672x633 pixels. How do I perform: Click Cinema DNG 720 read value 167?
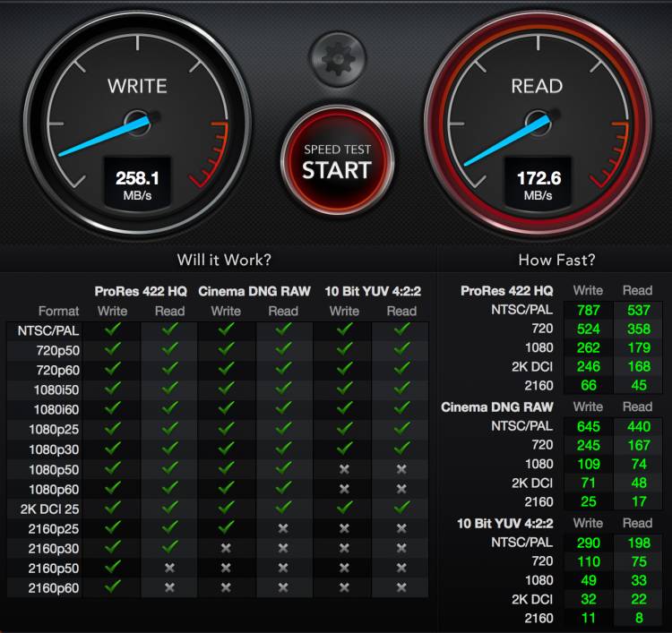click(x=639, y=445)
